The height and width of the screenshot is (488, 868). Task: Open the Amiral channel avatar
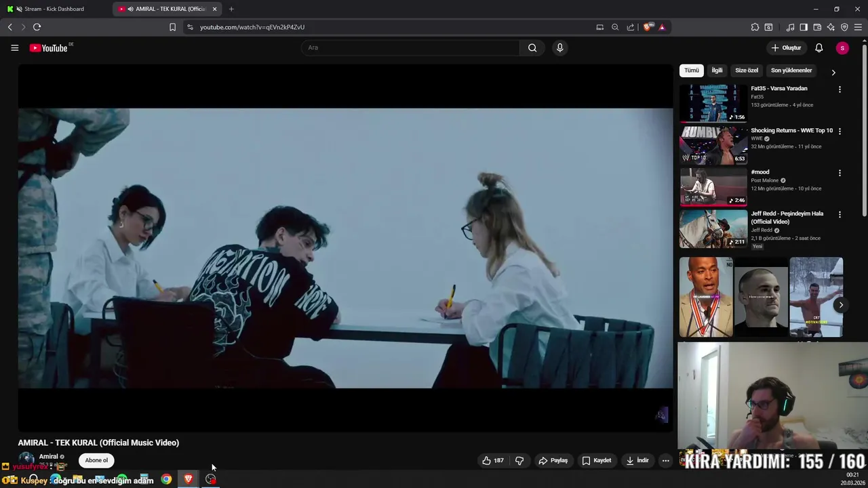[26, 460]
